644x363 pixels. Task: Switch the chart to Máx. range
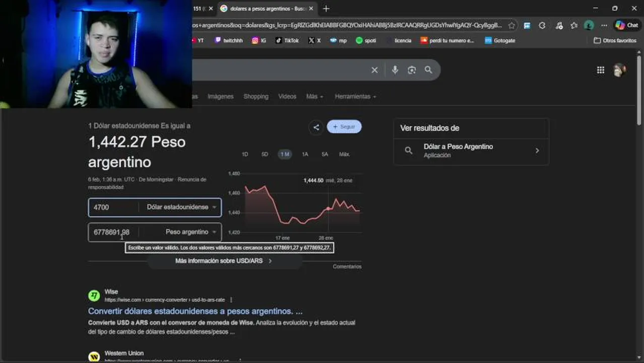tap(345, 154)
